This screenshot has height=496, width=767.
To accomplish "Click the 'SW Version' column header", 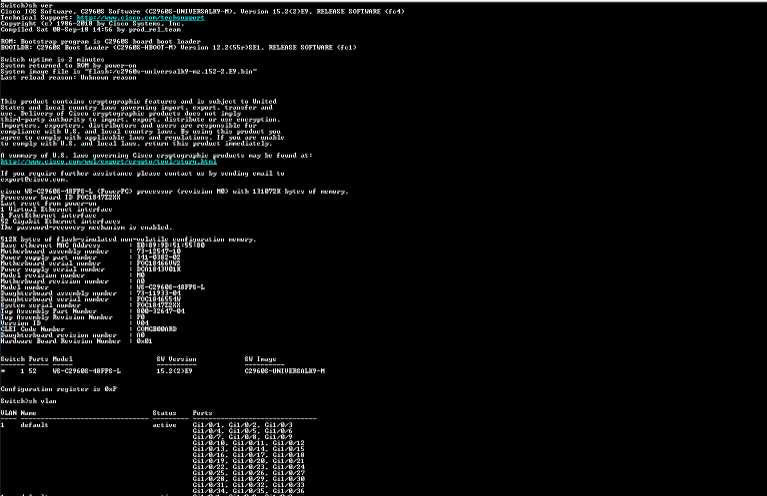I will pos(177,359).
